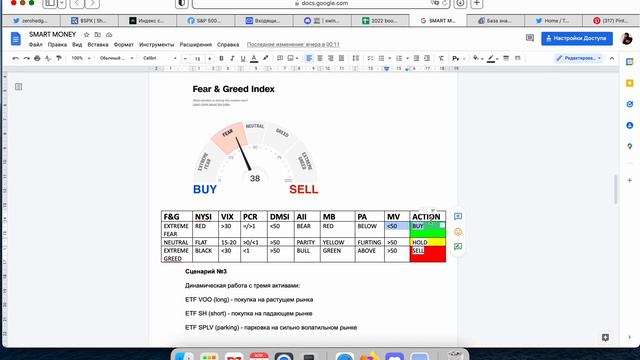Open the Файл menu
The height and width of the screenshot is (360, 640).
[36, 44]
